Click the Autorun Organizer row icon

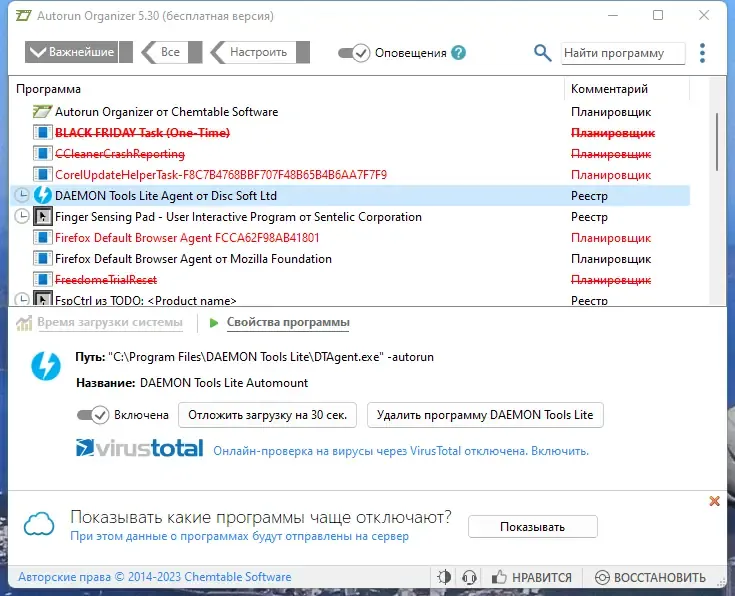(x=42, y=112)
